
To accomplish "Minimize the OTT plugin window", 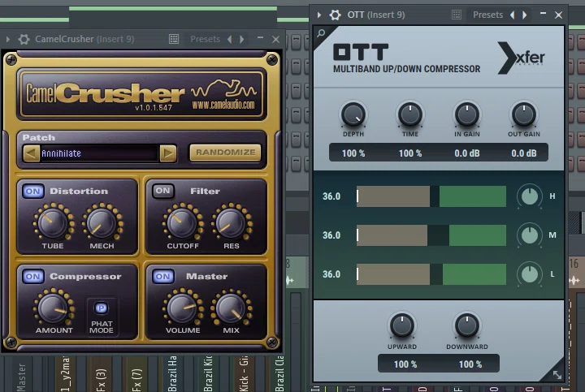I will click(x=543, y=14).
